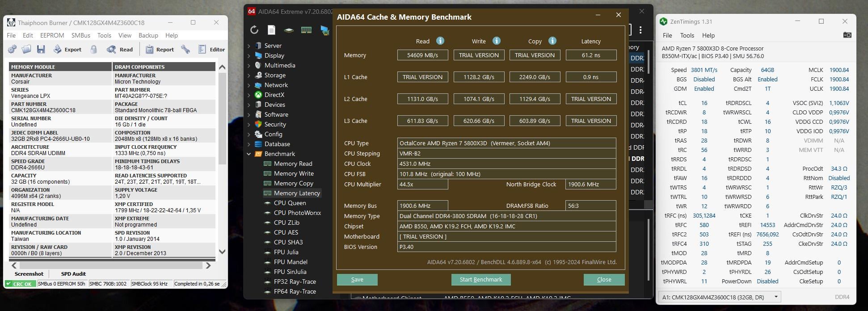Click the info icon next to Read

440,41
